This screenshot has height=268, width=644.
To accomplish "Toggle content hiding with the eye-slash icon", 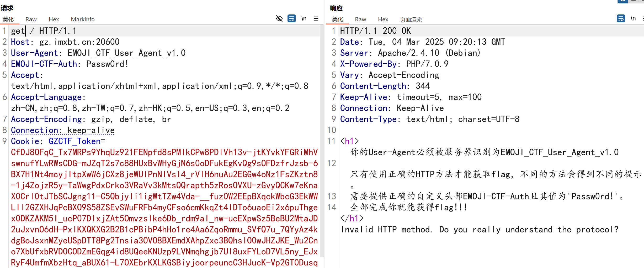I will point(279,18).
